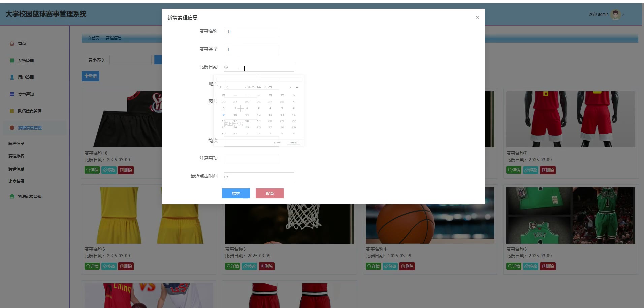Click 删除 on the 赛事名称5 card
The image size is (644, 308).
266,266
